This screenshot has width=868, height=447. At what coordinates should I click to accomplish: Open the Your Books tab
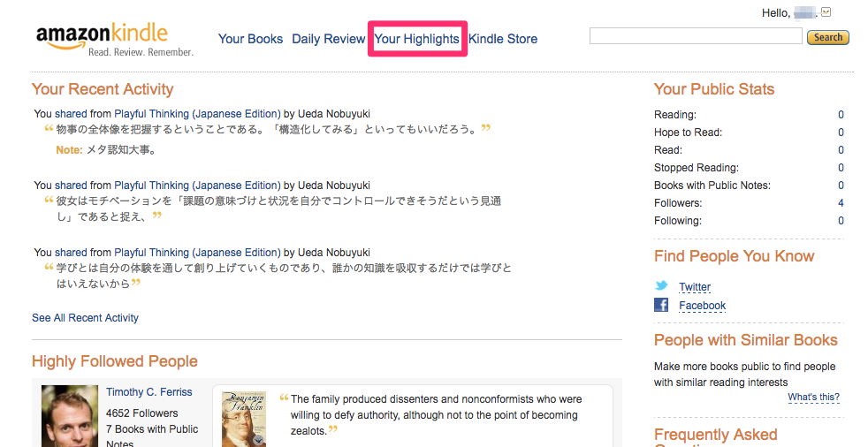coord(250,39)
